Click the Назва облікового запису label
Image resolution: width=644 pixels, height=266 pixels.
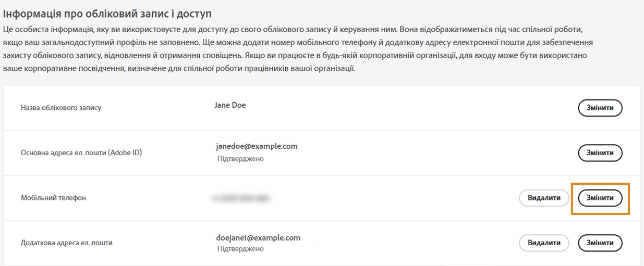point(61,108)
